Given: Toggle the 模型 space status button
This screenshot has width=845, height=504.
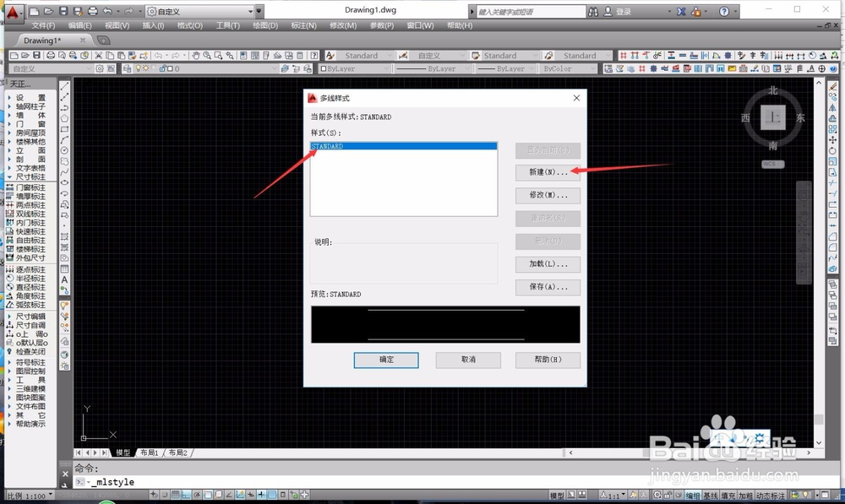Looking at the screenshot, I should pyautogui.click(x=557, y=496).
